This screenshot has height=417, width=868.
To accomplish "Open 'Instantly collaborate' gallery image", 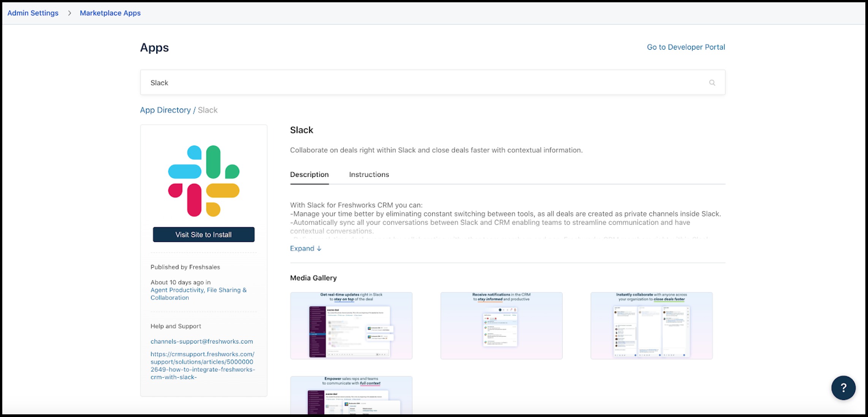I will click(651, 326).
